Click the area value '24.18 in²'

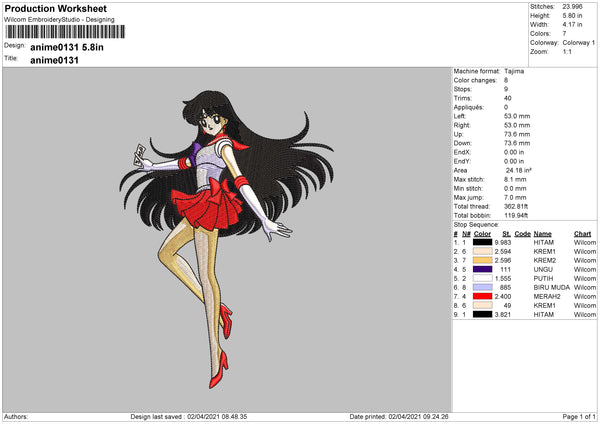[x=519, y=170]
